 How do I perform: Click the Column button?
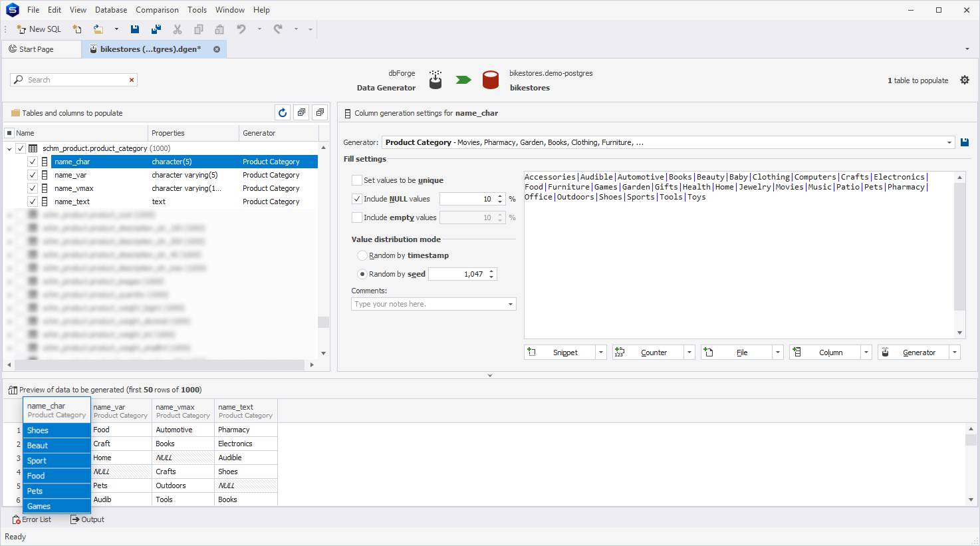pyautogui.click(x=825, y=352)
